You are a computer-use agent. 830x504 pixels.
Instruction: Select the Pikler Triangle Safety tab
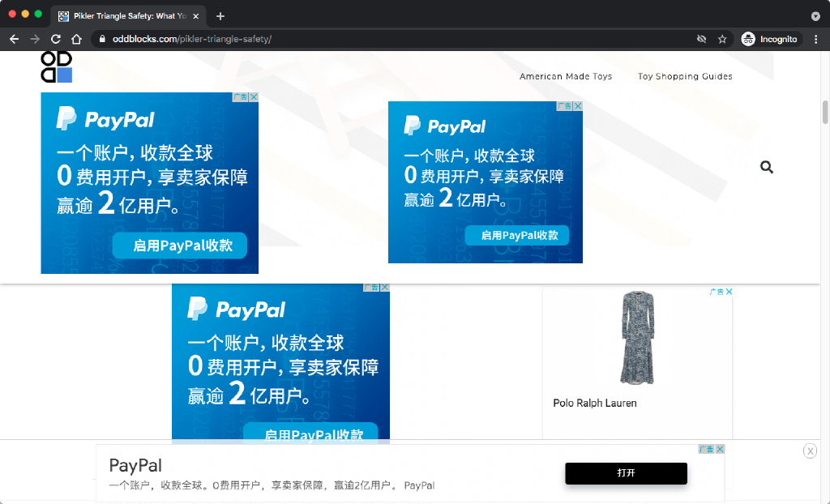pos(129,16)
